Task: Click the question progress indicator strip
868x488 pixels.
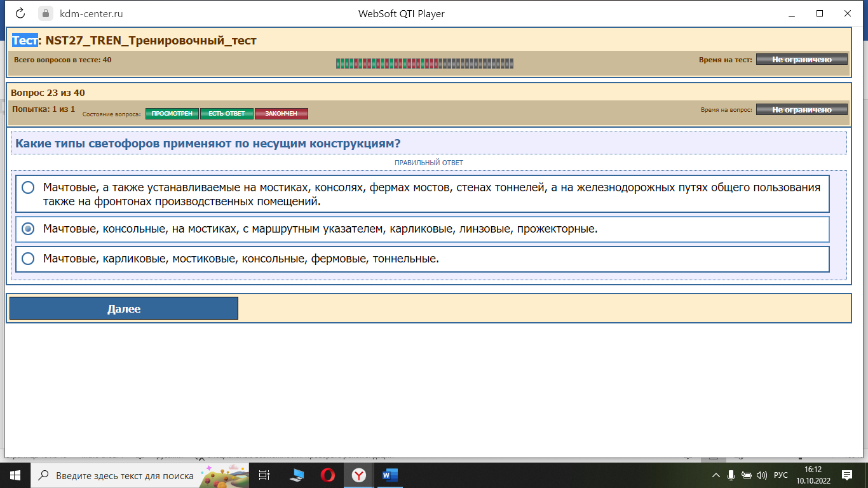Action: point(424,64)
